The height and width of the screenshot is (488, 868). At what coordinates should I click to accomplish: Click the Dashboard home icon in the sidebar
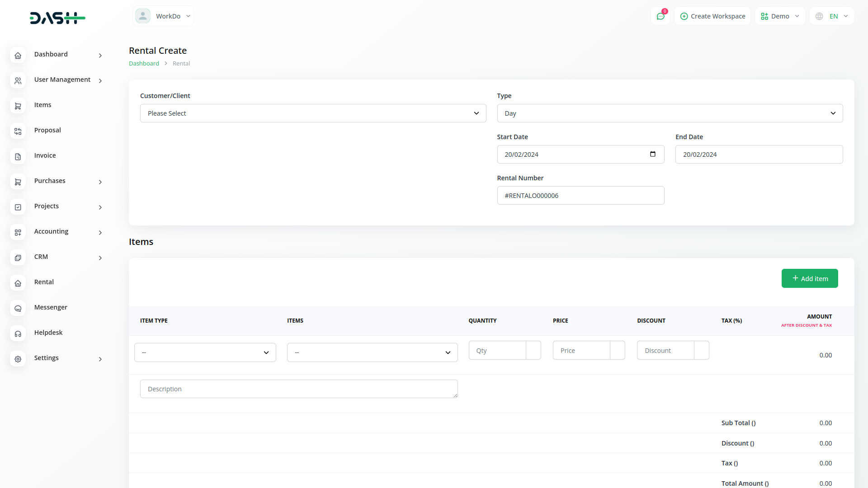pyautogui.click(x=18, y=56)
